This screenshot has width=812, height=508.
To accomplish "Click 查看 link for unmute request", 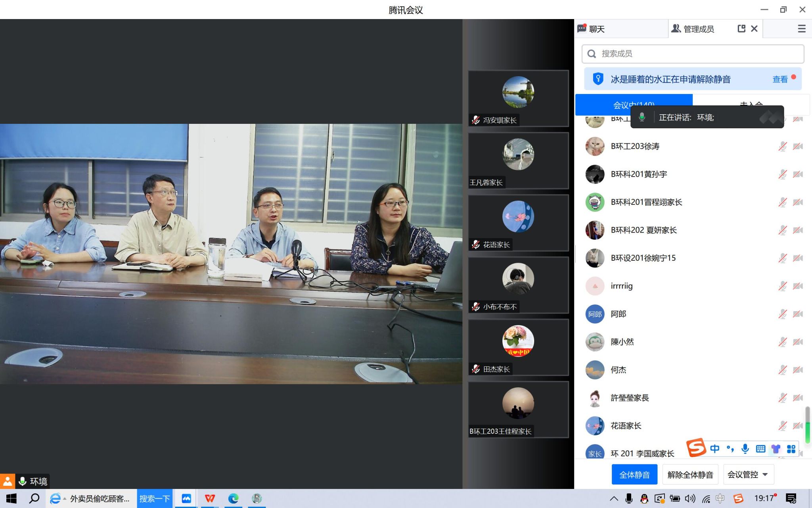I will 780,79.
